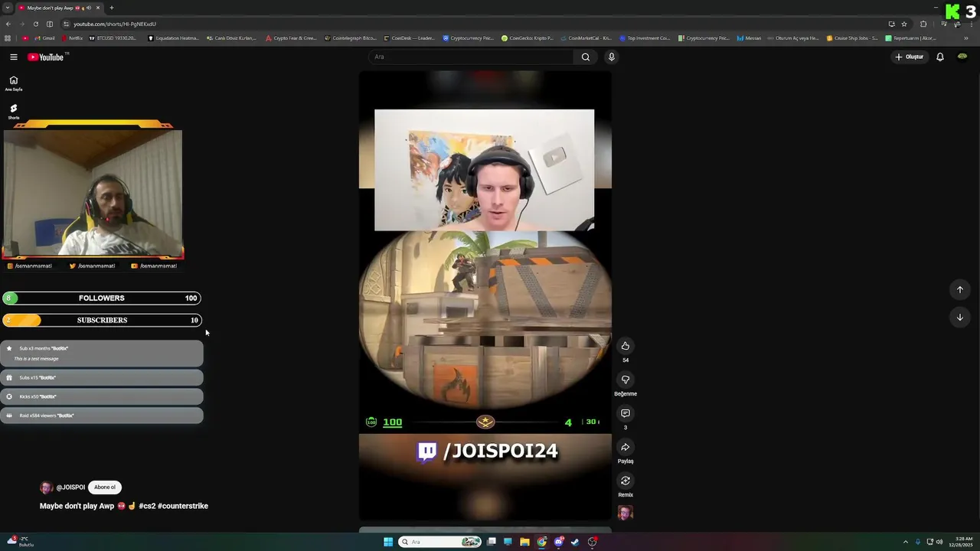Show hidden system tray icons chevron
Screen dimensions: 980x551
click(x=906, y=542)
